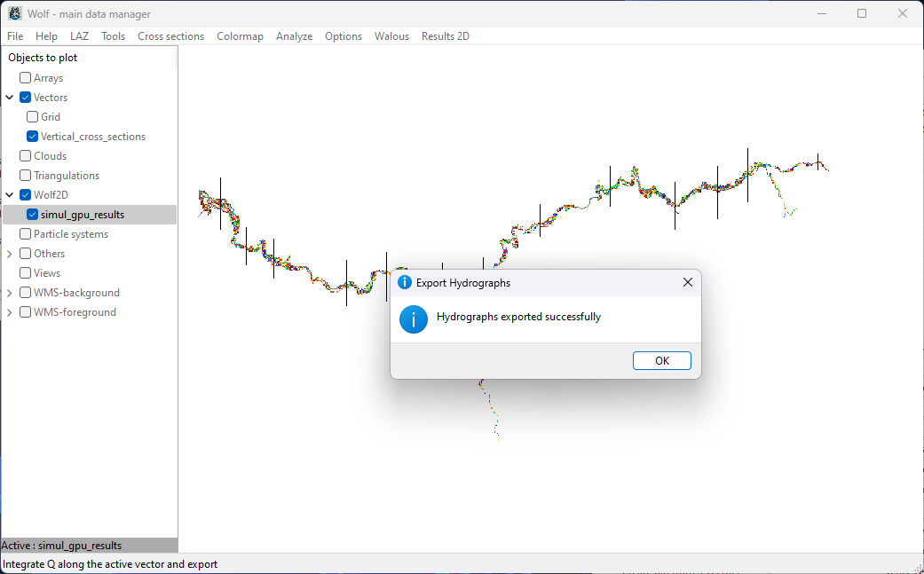Open the Results 2D menu
Screen dimensions: 924x574
click(445, 36)
